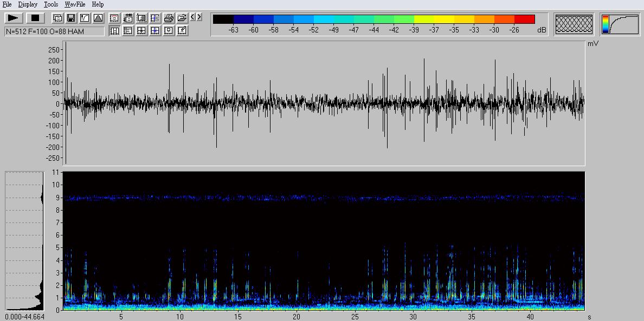Toggle the blue-line grid button in lower row
The image size is (644, 321).
(155, 31)
